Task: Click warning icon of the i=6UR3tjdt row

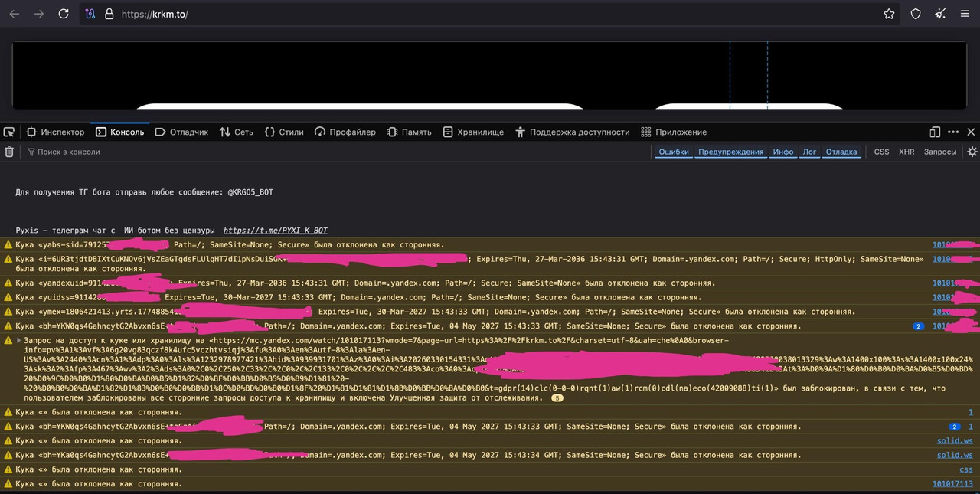Action: (x=8, y=260)
